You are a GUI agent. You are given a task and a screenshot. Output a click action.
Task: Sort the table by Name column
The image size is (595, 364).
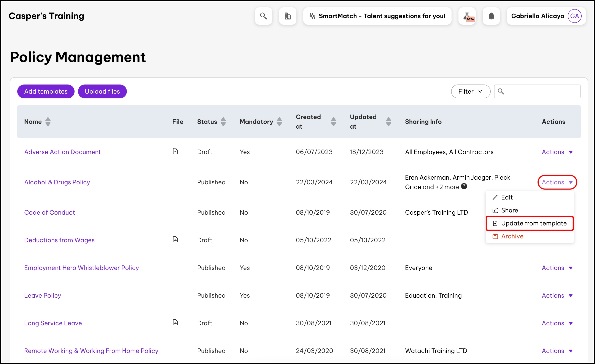[x=48, y=122]
